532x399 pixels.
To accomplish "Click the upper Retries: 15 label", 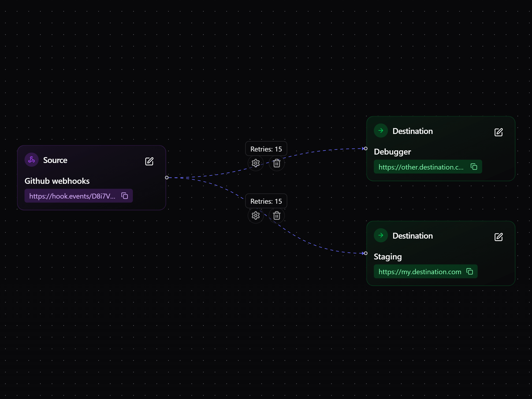I will [266, 149].
